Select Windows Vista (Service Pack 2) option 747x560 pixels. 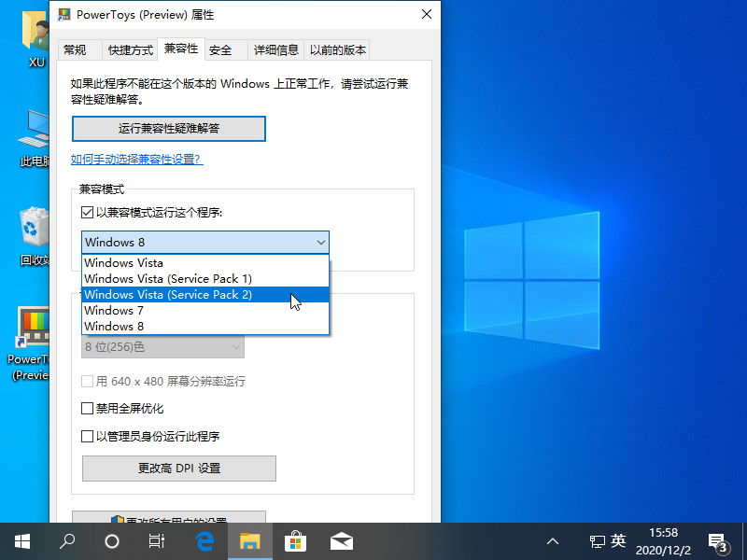(x=168, y=295)
